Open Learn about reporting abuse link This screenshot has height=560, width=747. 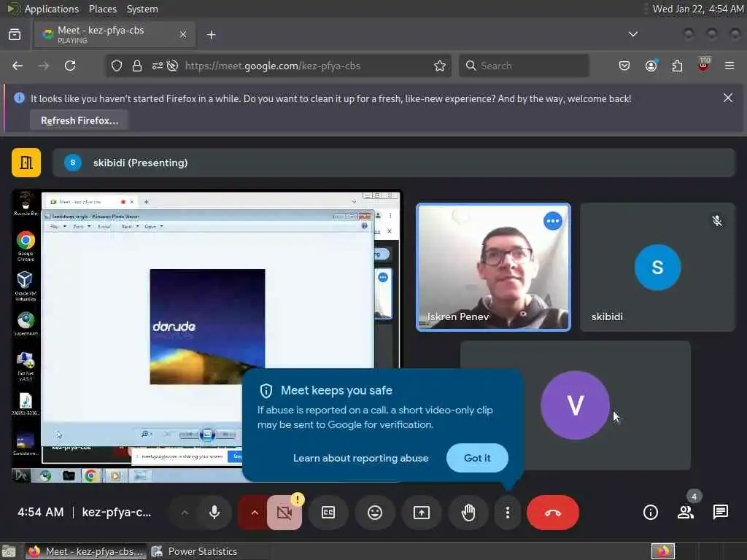[x=360, y=458]
